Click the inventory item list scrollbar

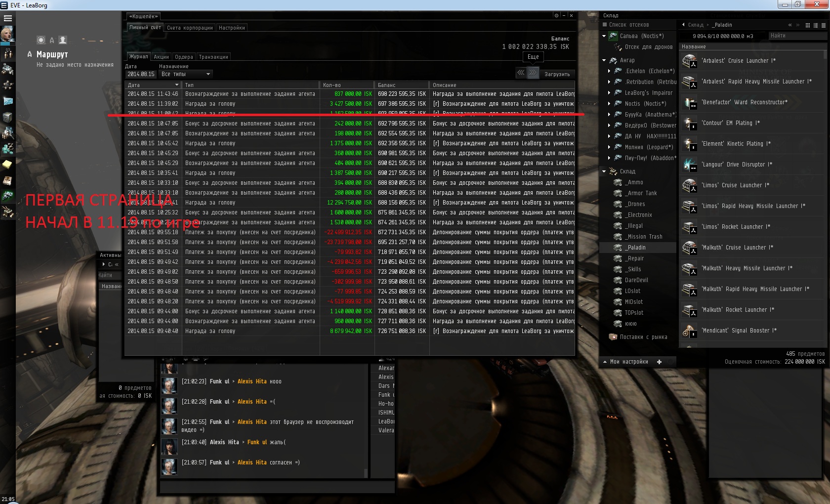point(826,54)
